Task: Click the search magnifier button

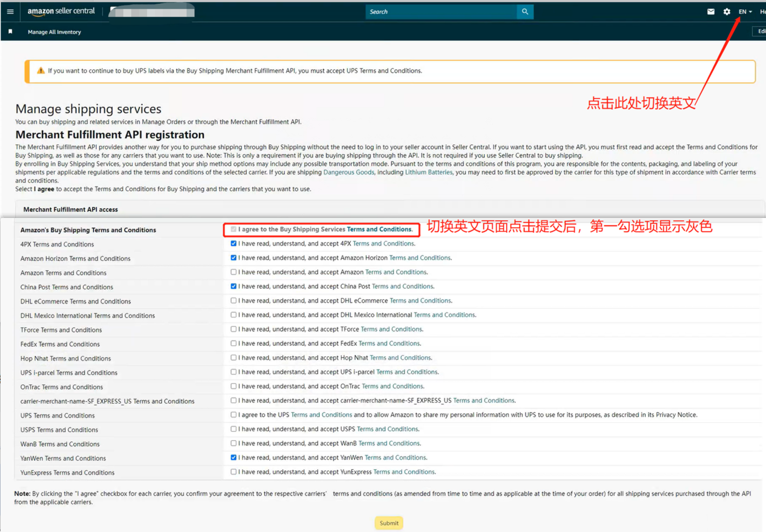Action: tap(525, 12)
